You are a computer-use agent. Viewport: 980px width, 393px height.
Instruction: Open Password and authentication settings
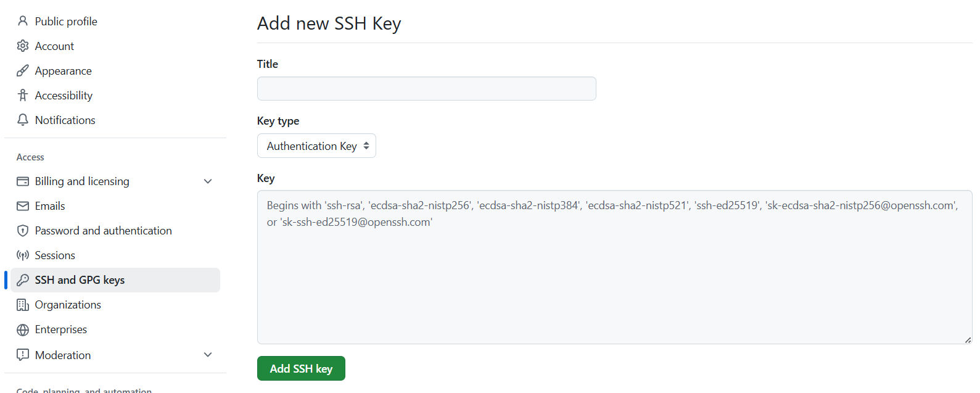[103, 230]
